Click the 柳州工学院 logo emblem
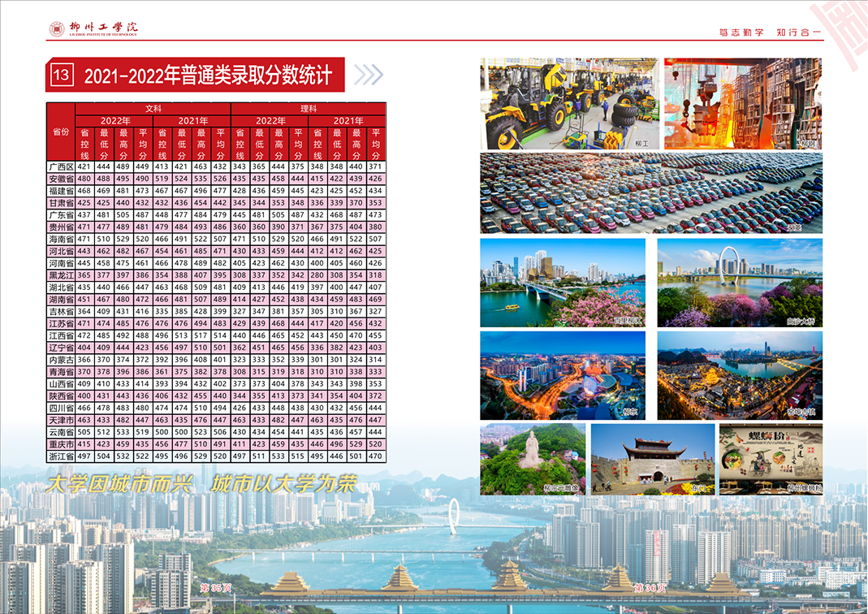 57,29
